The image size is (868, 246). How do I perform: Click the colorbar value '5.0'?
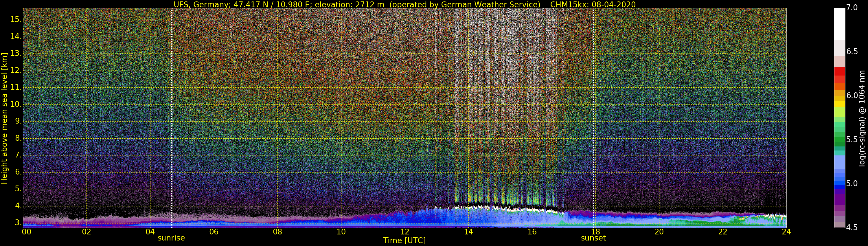click(852, 184)
